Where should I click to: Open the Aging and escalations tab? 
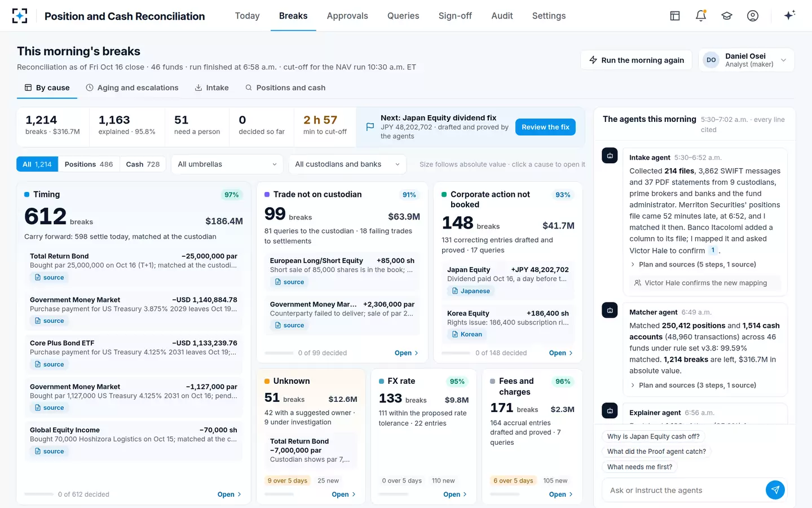[132, 87]
